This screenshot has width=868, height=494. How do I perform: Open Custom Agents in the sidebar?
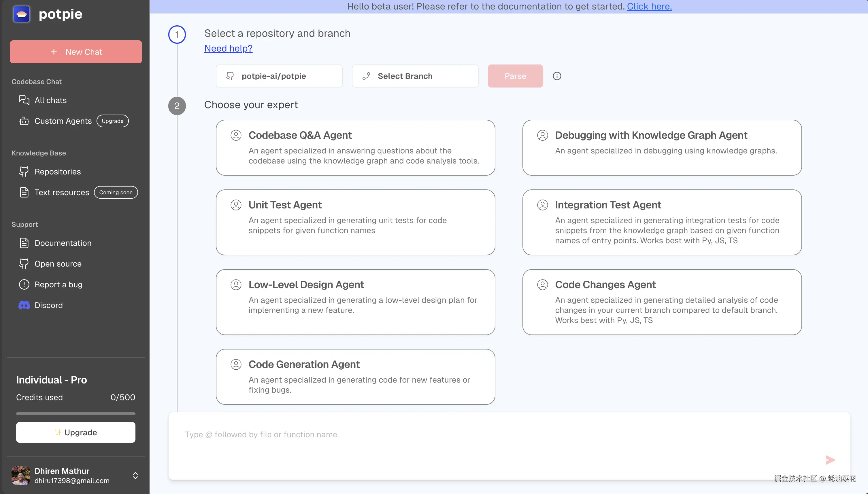coord(63,121)
